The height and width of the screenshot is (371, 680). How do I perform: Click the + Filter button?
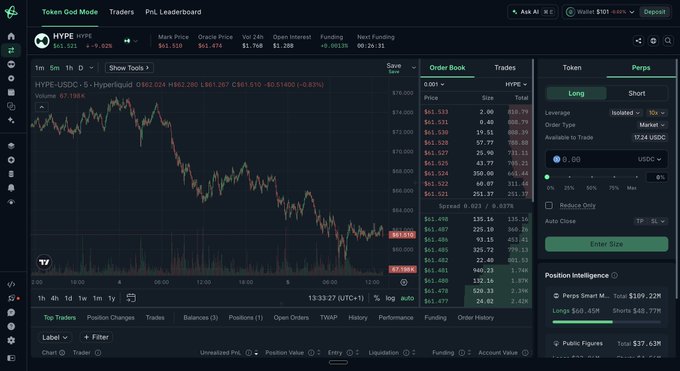tap(96, 337)
